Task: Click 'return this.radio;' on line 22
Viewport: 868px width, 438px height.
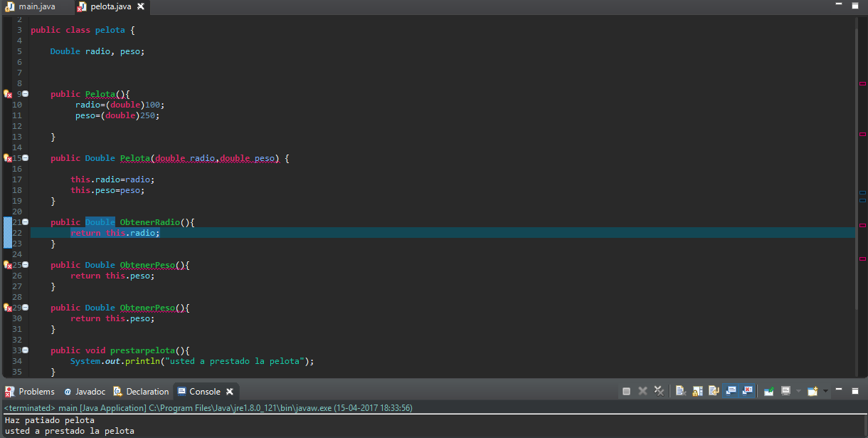Action: 115,233
